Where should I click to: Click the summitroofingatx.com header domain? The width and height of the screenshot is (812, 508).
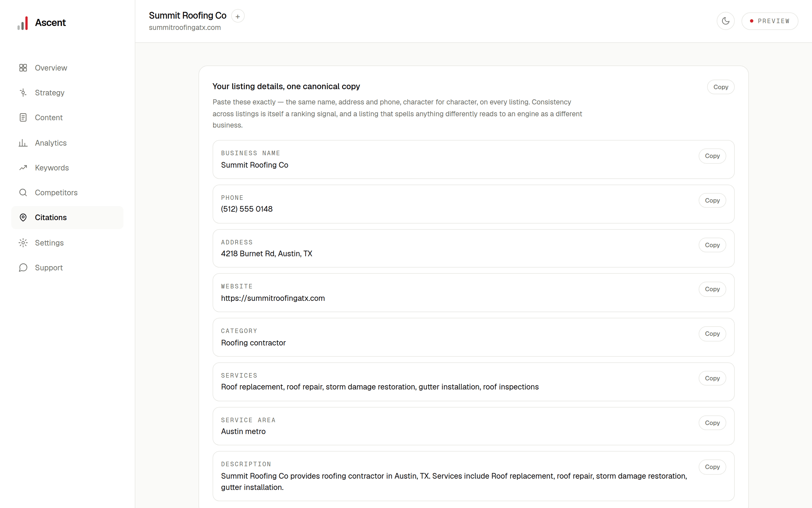coord(185,28)
